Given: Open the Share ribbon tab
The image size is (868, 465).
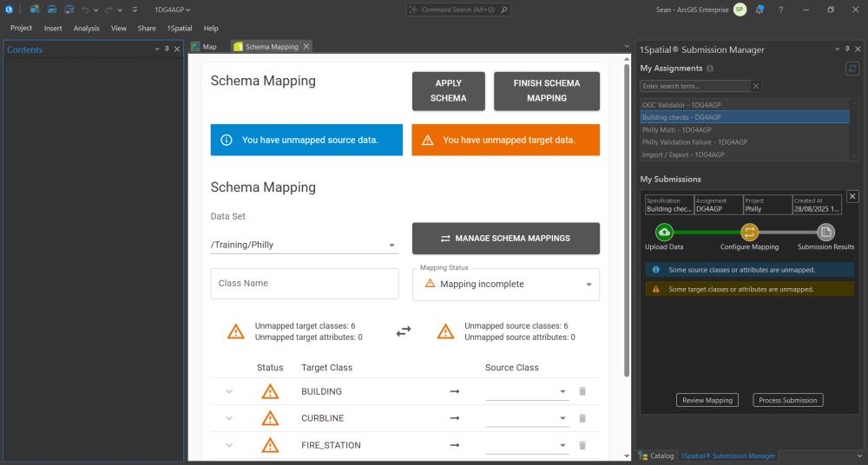Looking at the screenshot, I should [147, 29].
